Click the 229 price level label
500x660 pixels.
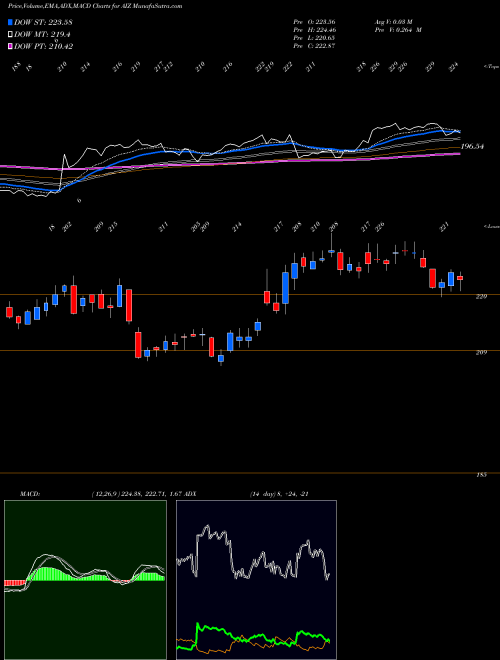pyautogui.click(x=481, y=297)
